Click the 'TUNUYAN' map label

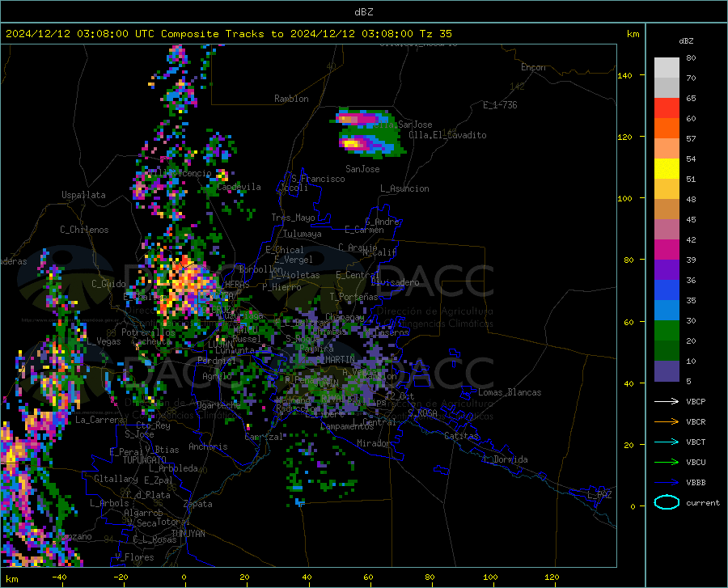tap(188, 534)
